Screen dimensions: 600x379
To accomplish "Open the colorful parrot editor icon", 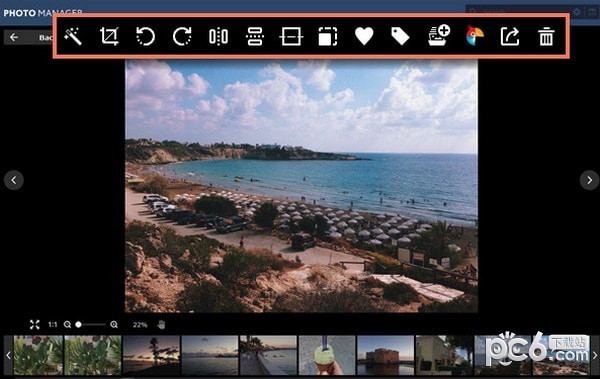I will pos(474,36).
